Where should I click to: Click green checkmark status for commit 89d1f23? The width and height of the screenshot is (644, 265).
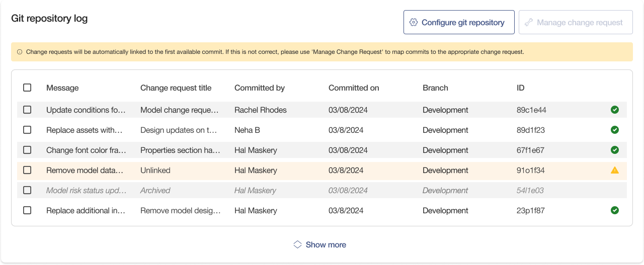click(x=614, y=130)
